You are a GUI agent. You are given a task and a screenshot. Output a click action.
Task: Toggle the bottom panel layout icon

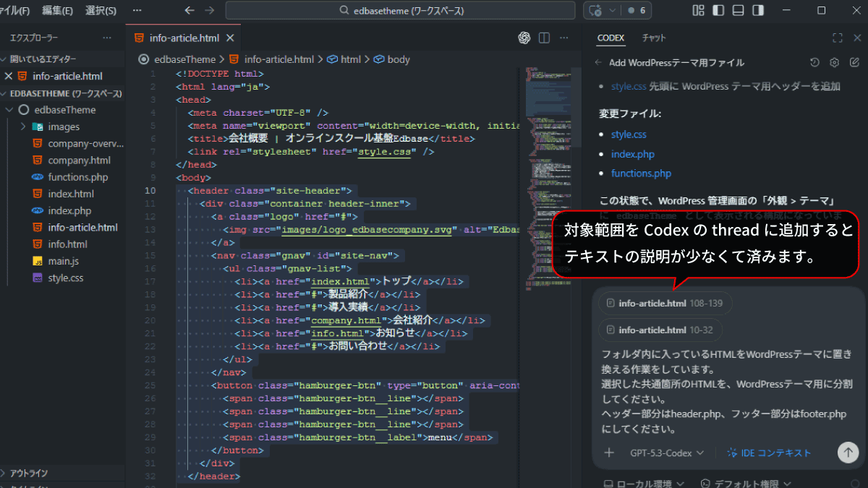pyautogui.click(x=737, y=11)
